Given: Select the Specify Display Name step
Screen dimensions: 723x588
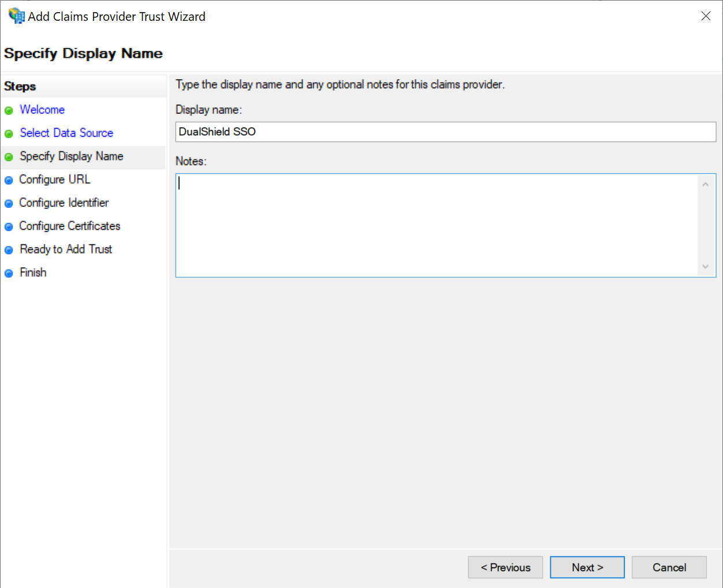Looking at the screenshot, I should click(71, 157).
